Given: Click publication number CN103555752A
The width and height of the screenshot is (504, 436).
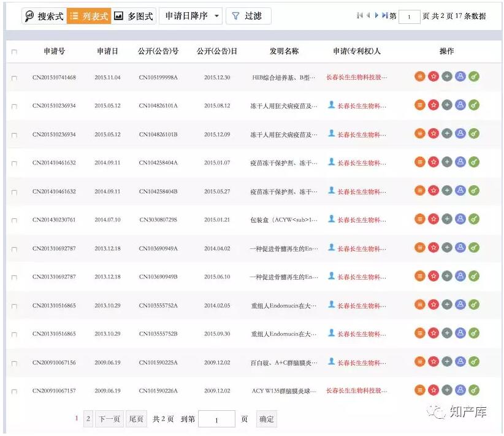Looking at the screenshot, I should click(158, 305).
